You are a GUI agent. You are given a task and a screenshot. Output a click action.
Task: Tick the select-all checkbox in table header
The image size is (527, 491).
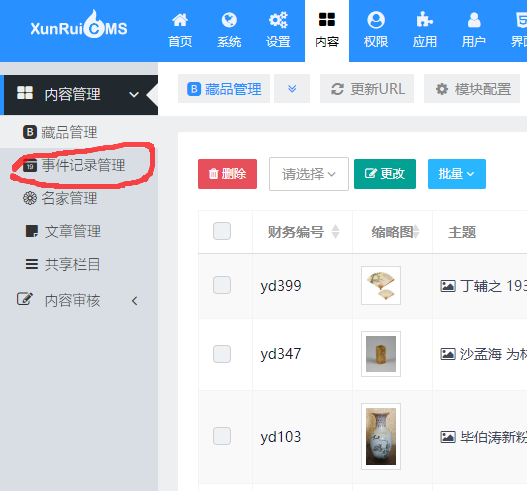click(222, 231)
